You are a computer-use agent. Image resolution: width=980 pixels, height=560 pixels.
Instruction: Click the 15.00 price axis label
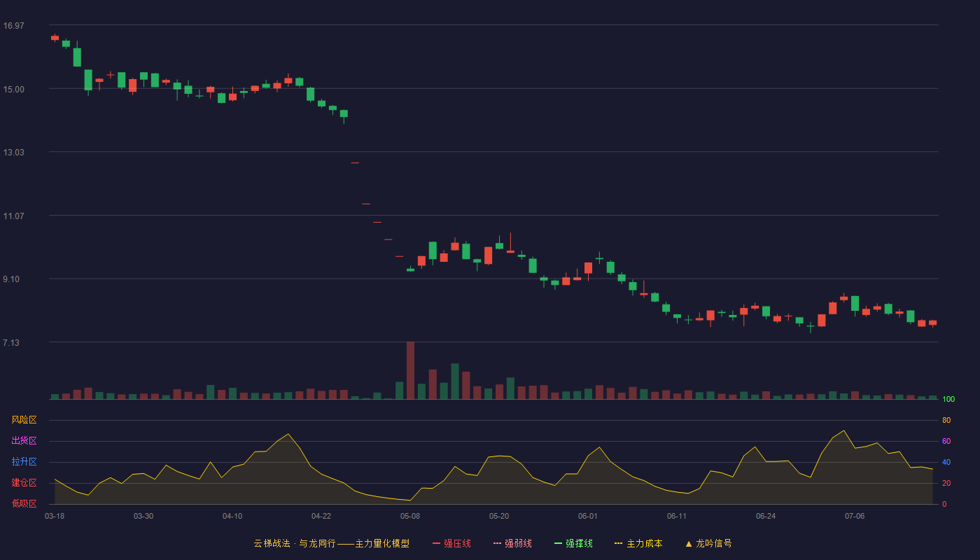tap(13, 89)
